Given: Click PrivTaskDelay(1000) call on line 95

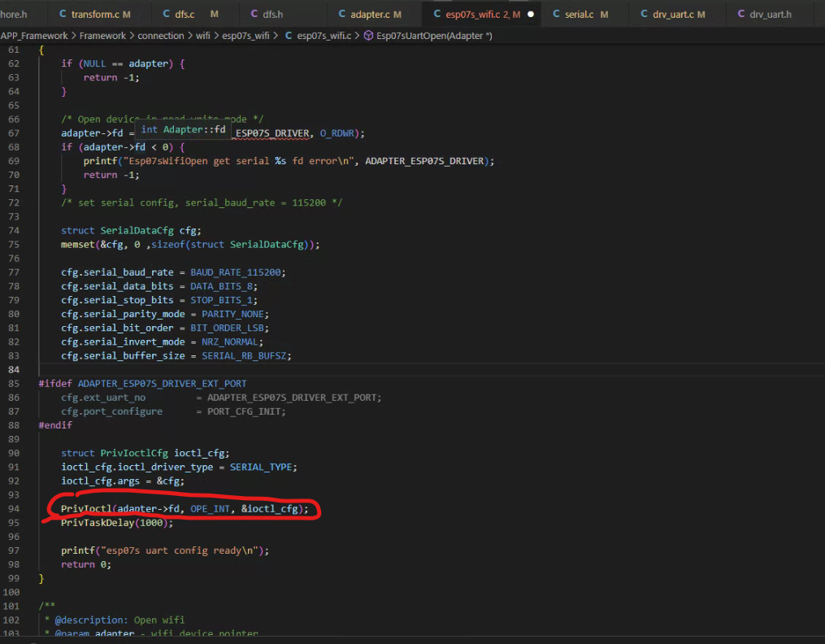Looking at the screenshot, I should tap(117, 523).
